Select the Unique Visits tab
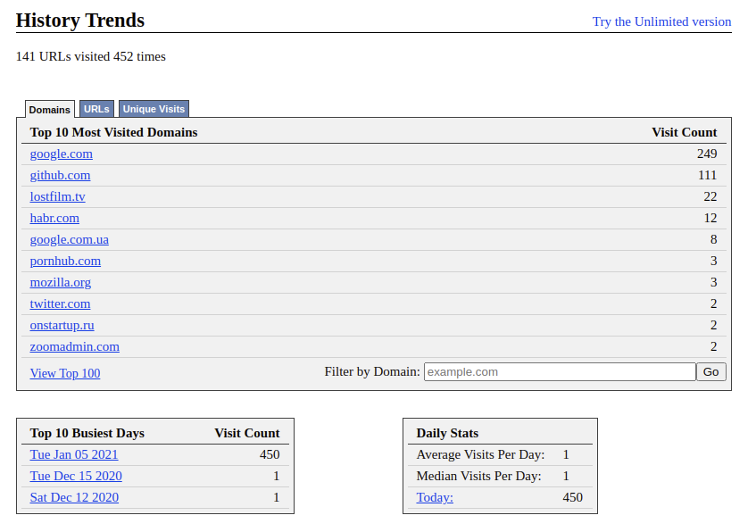This screenshot has height=532, width=756. point(154,109)
